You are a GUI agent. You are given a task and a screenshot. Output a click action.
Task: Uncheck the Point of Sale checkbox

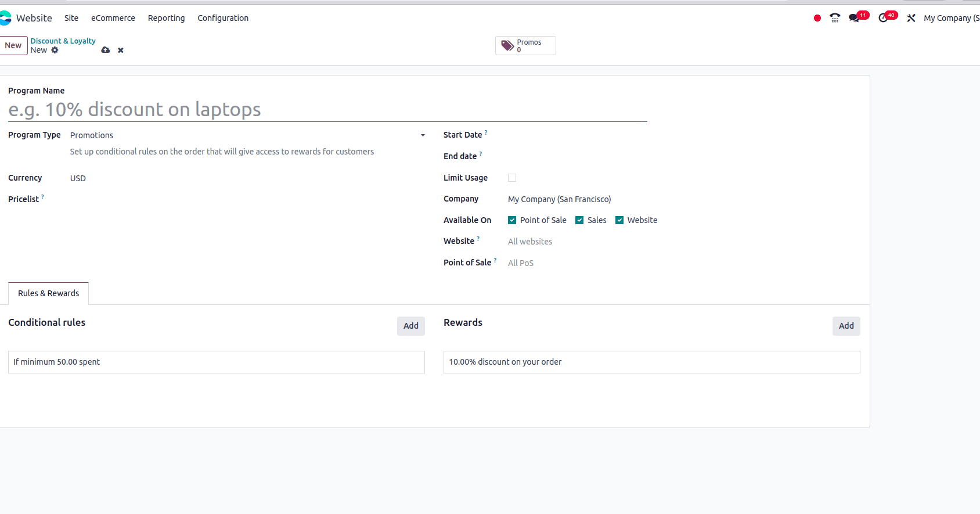click(x=512, y=220)
